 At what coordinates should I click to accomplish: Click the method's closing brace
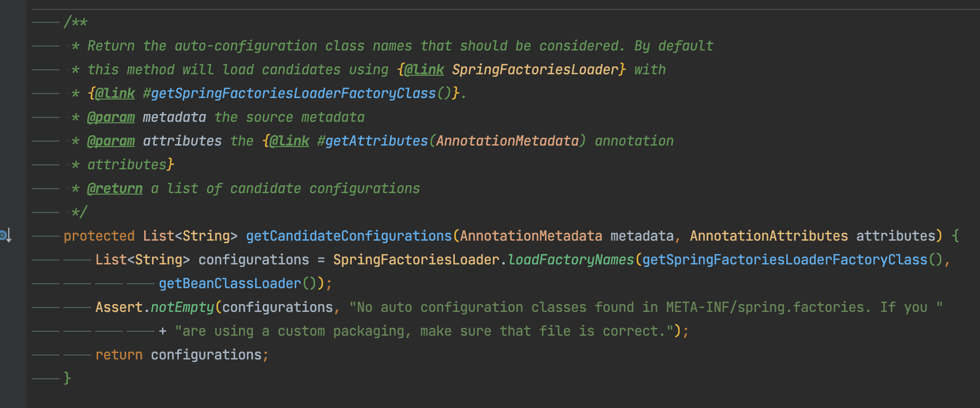(x=67, y=378)
